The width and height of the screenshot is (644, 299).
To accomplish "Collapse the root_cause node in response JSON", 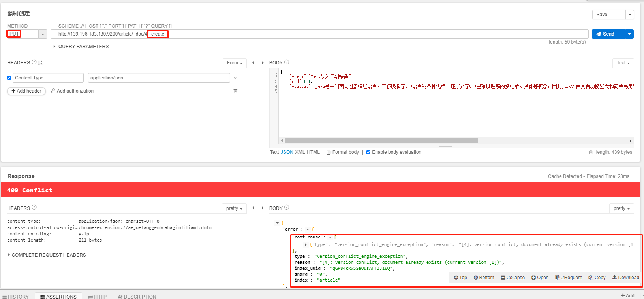I will tap(330, 237).
